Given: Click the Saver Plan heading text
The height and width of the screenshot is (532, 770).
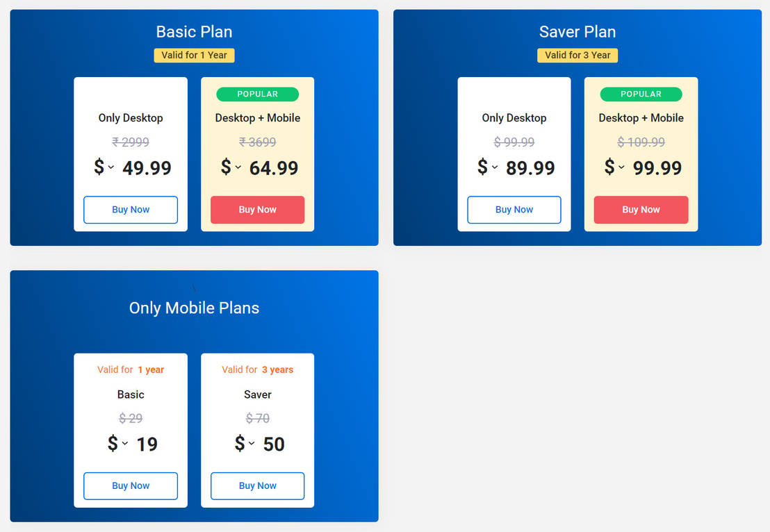Looking at the screenshot, I should 577,32.
